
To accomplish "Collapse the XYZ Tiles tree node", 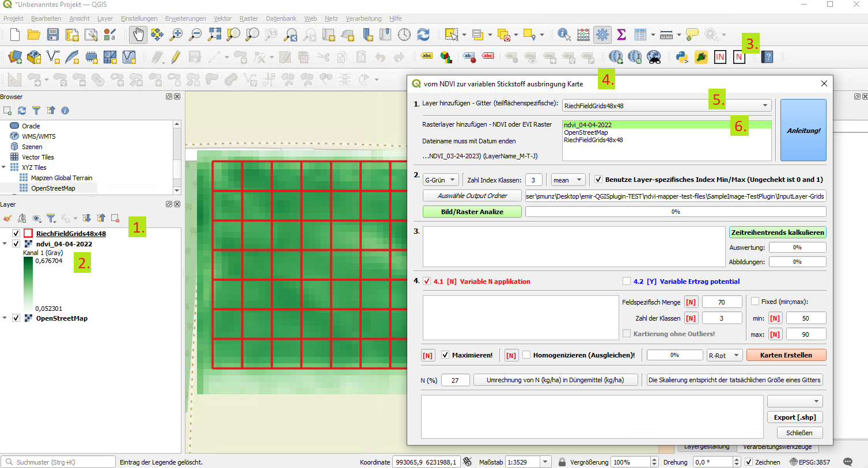I will pos(3,168).
